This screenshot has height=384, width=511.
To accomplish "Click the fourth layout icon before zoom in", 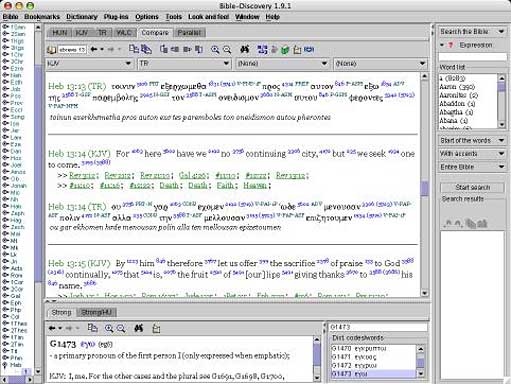I will 199,49.
